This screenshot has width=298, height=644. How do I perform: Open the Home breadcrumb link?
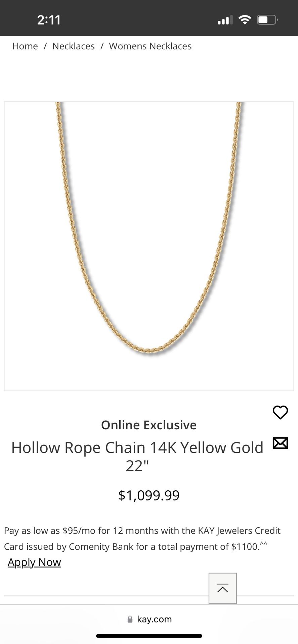point(25,46)
